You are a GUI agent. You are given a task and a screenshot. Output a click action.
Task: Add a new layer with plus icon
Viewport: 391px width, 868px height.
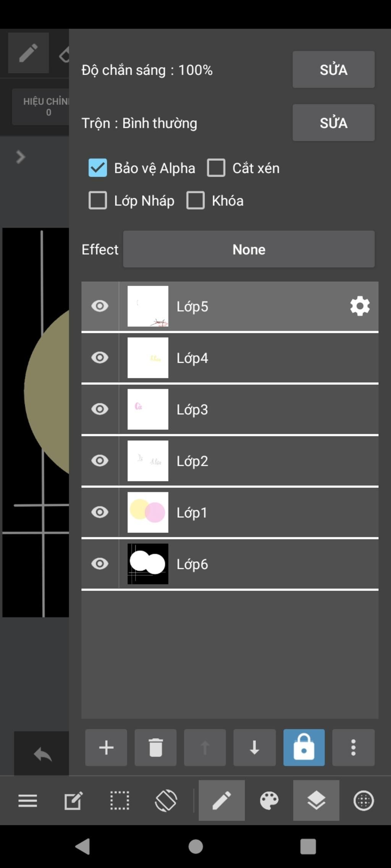coord(106,747)
